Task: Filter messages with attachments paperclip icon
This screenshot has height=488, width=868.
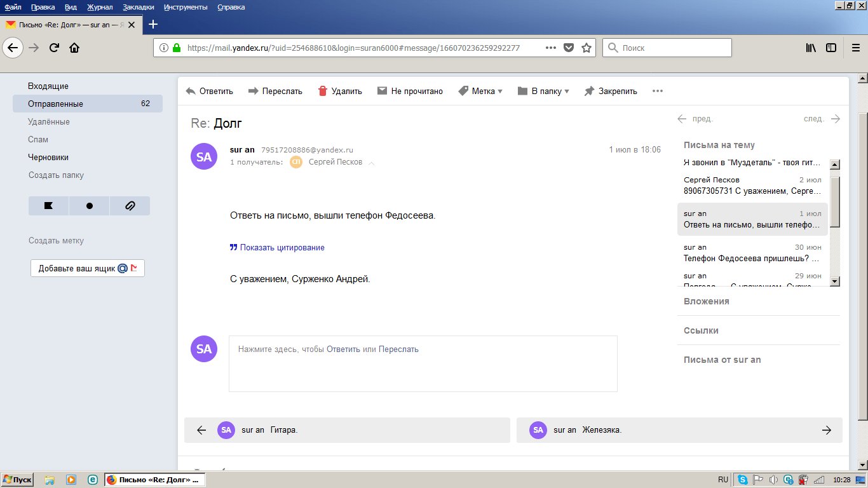Action: 130,206
